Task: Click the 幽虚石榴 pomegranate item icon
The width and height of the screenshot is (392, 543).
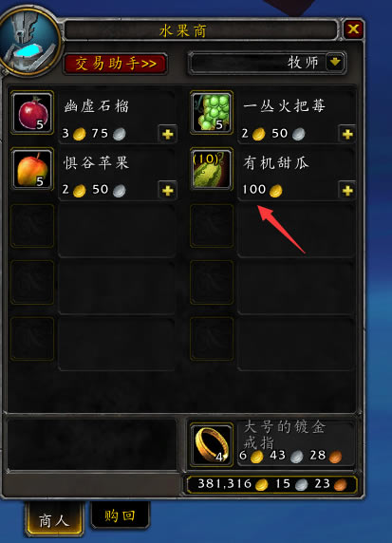Action: (32, 113)
